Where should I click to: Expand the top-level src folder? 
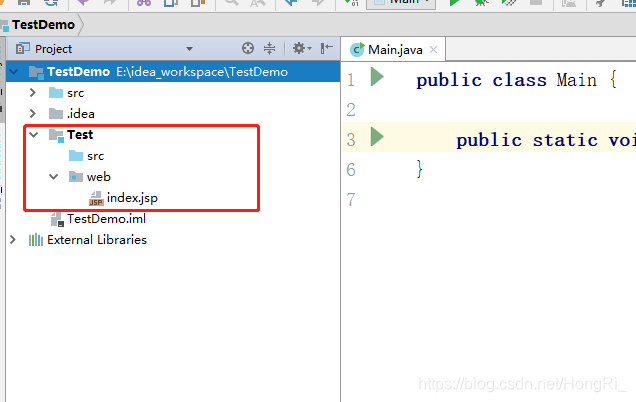click(x=33, y=93)
